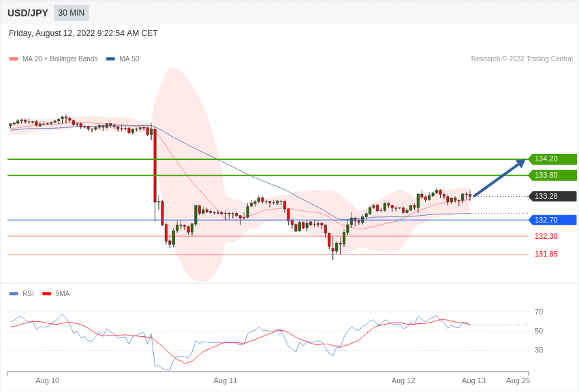Click the MA 50 legend label
The image size is (579, 392).
(129, 59)
